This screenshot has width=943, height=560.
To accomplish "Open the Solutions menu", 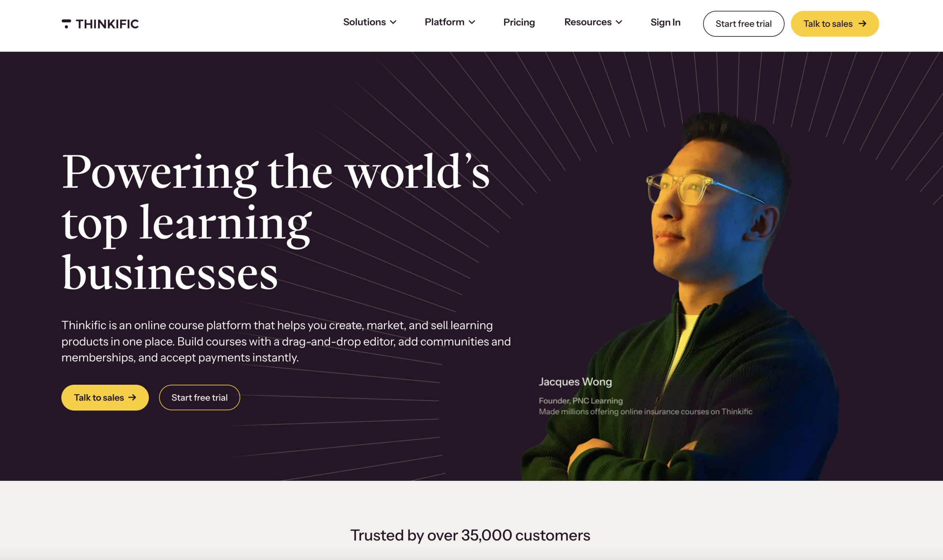I will [x=369, y=22].
